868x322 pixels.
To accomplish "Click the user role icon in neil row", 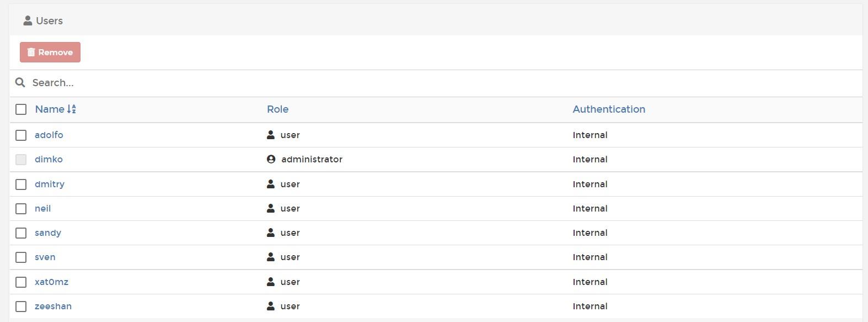I will 271,208.
